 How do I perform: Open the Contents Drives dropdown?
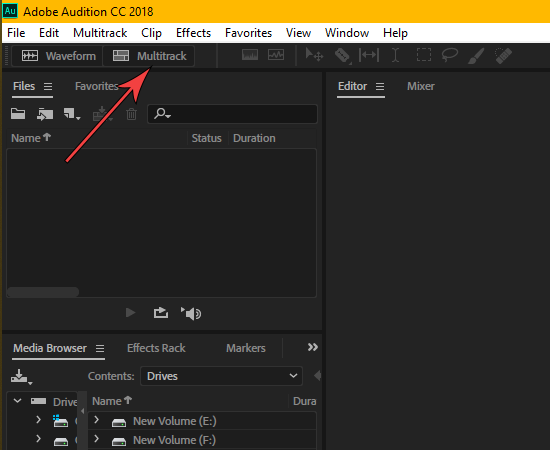click(x=221, y=376)
